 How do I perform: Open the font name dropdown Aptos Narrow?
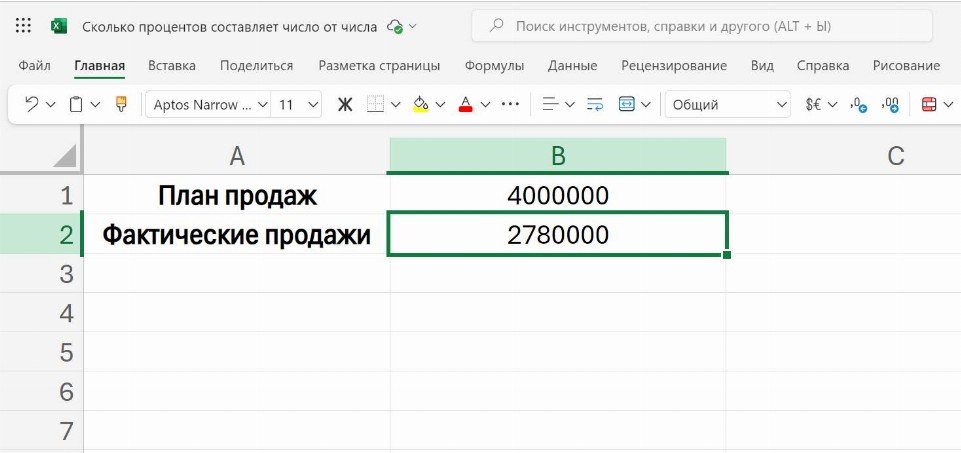(208, 104)
